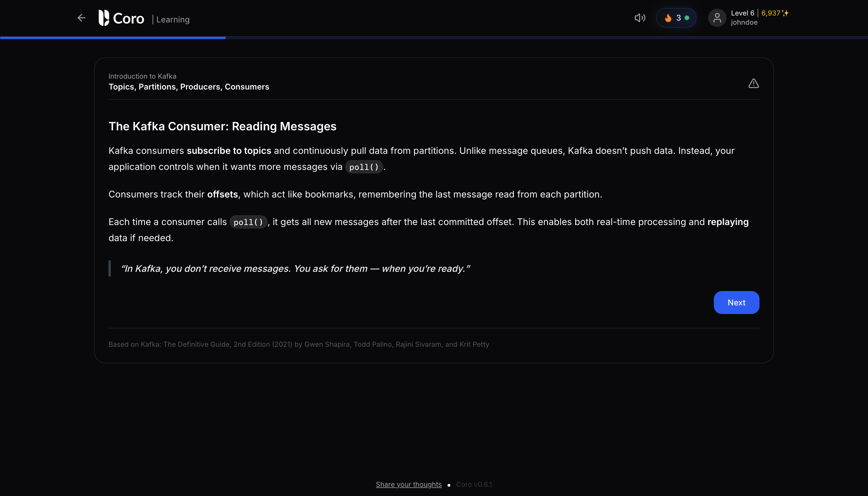Viewport: 868px width, 496px height.
Task: Click the streak flame icon
Action: (x=668, y=18)
